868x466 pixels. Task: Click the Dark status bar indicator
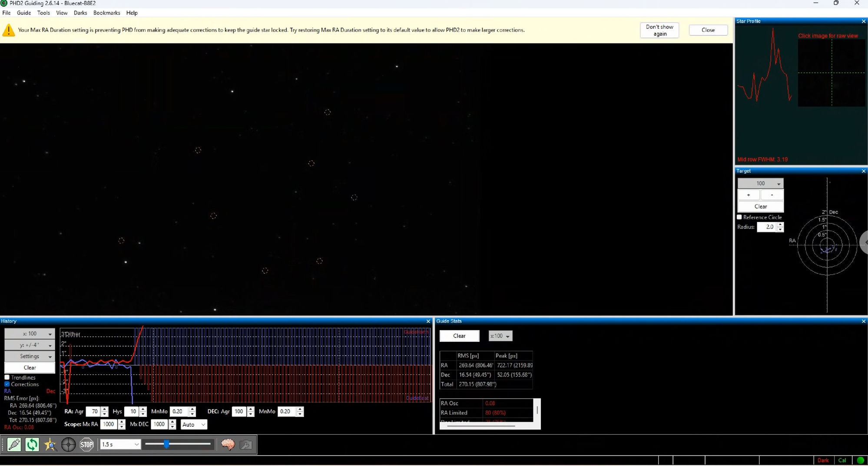[x=823, y=460]
